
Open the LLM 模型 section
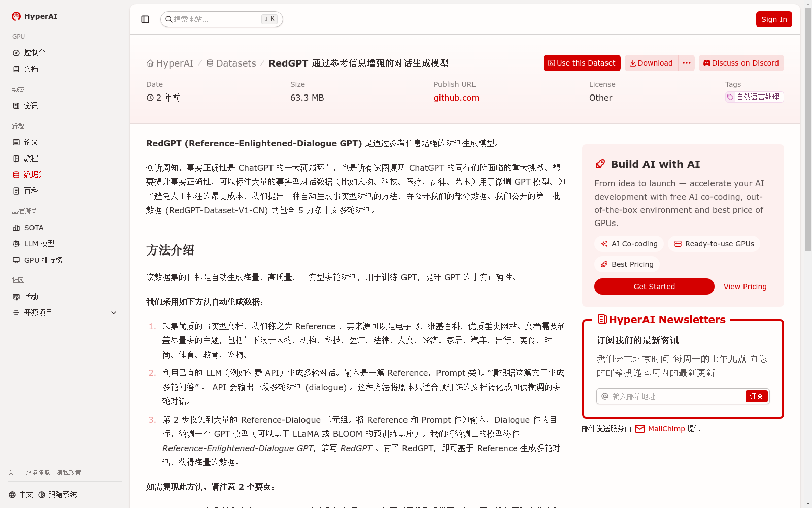point(39,243)
